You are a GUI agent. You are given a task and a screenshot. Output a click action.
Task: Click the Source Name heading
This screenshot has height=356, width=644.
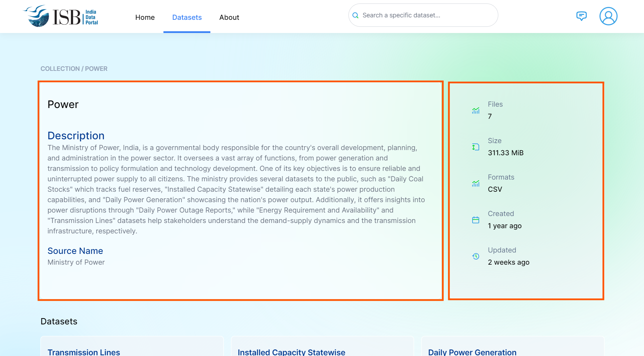[75, 251]
